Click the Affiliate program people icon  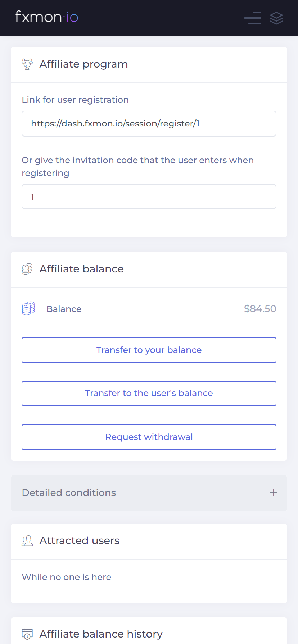point(27,64)
